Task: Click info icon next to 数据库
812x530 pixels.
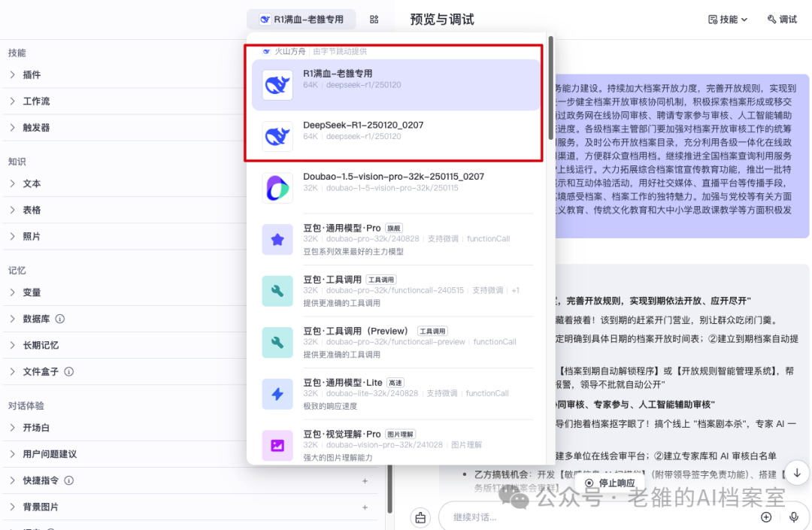Action: click(60, 319)
